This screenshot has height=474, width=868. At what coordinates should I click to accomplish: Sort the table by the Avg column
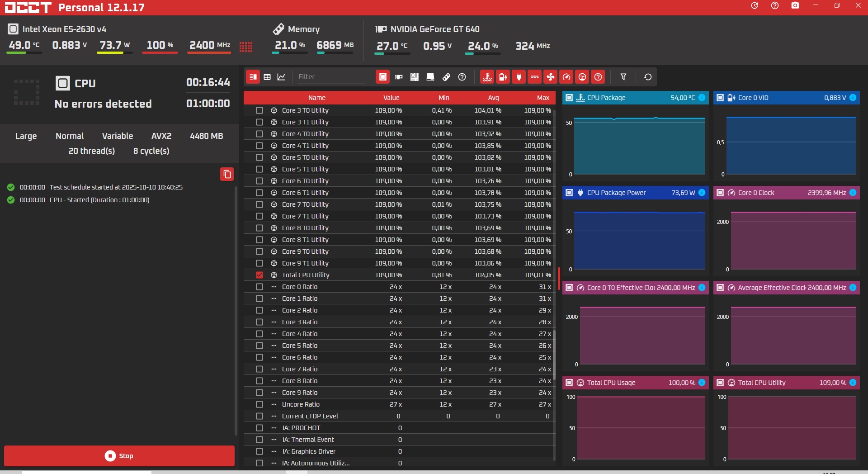493,98
